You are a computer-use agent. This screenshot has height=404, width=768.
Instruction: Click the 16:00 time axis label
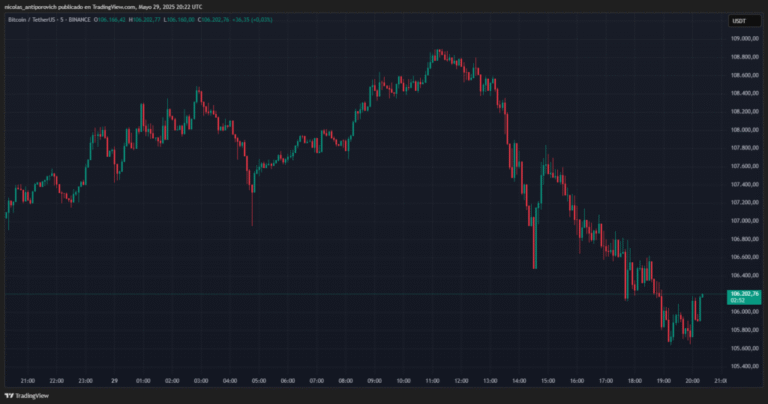tap(577, 381)
